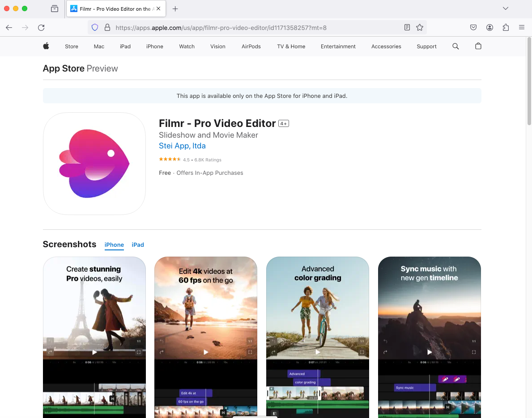Screen dimensions: 532x418
Task: Click the iPhone and iPad availability banner
Action: (262, 96)
